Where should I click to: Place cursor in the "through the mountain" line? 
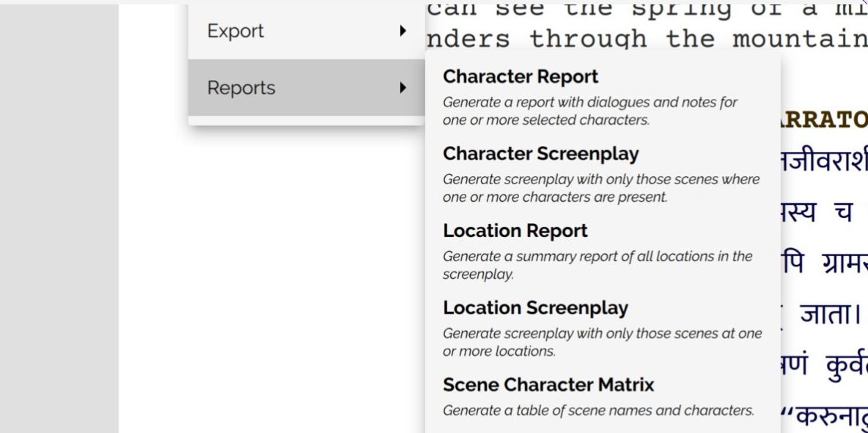[x=645, y=38]
